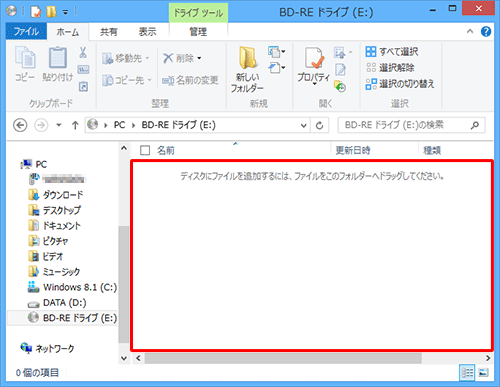
Task: Open the address bar history dropdown
Action: click(x=303, y=126)
